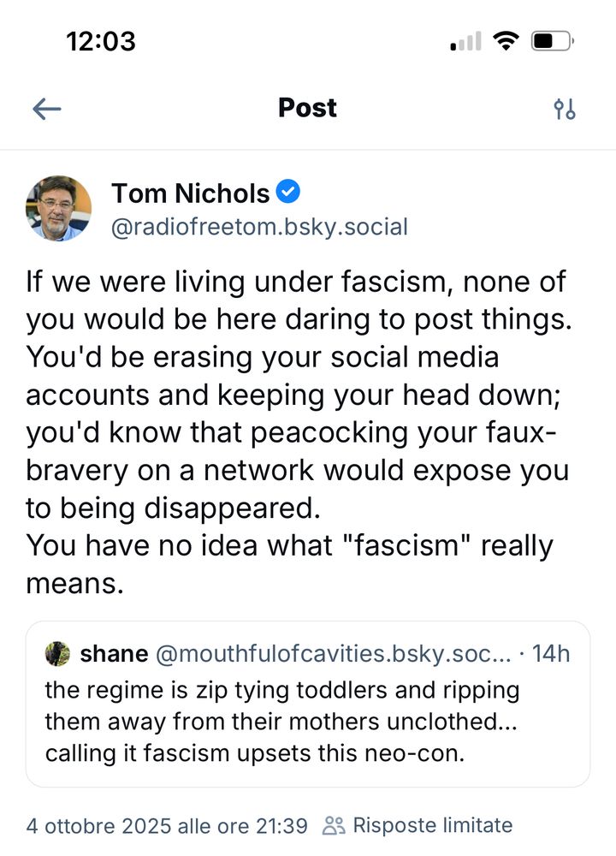The width and height of the screenshot is (616, 856).
Task: Open Tom Nichols' profile avatar
Action: pos(59,208)
